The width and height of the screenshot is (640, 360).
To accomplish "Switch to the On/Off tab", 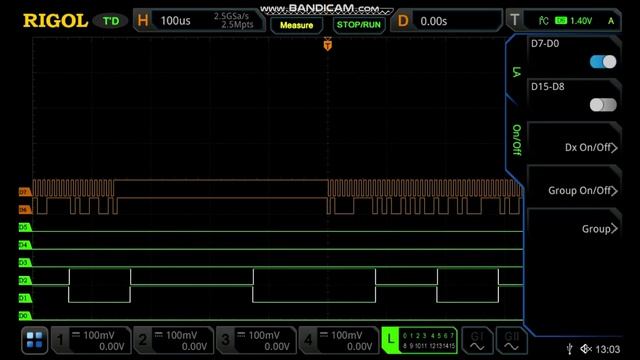I will (x=516, y=140).
